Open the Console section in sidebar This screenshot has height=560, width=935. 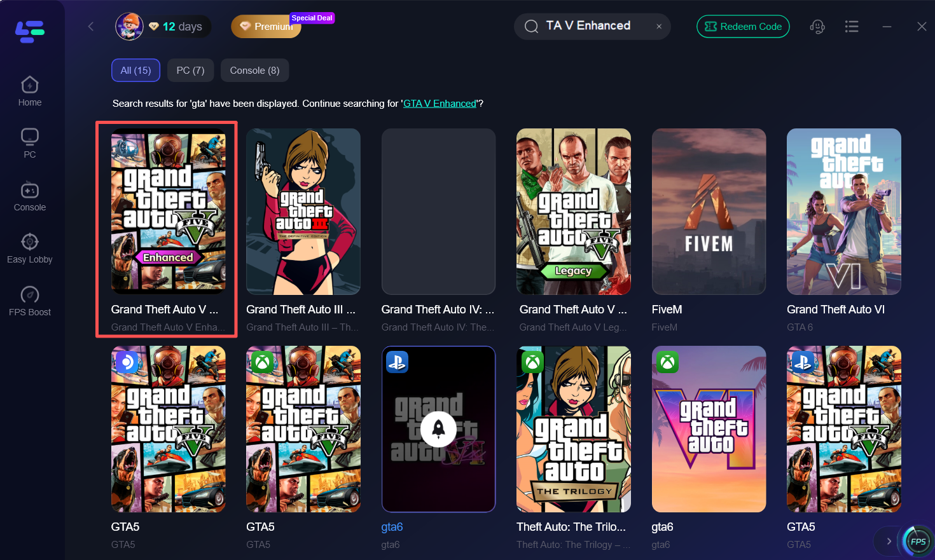tap(30, 196)
